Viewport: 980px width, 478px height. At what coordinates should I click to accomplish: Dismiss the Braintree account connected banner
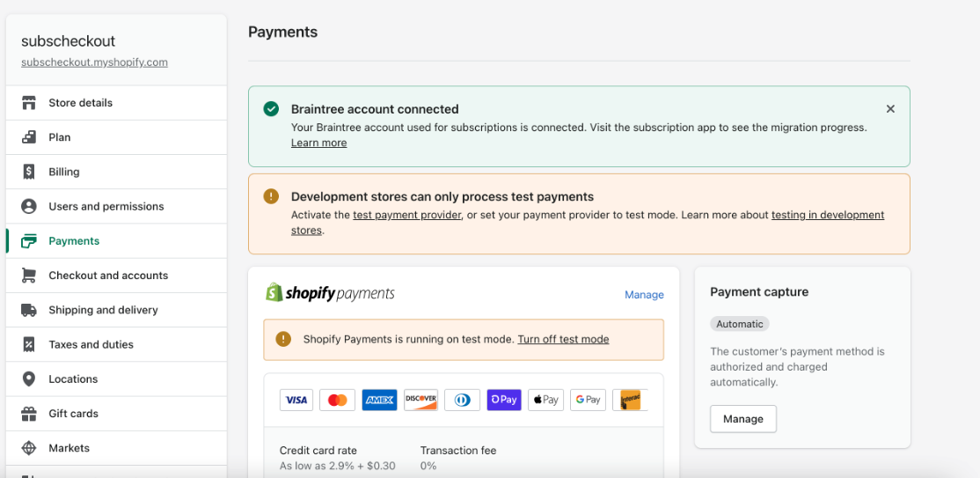pos(890,109)
